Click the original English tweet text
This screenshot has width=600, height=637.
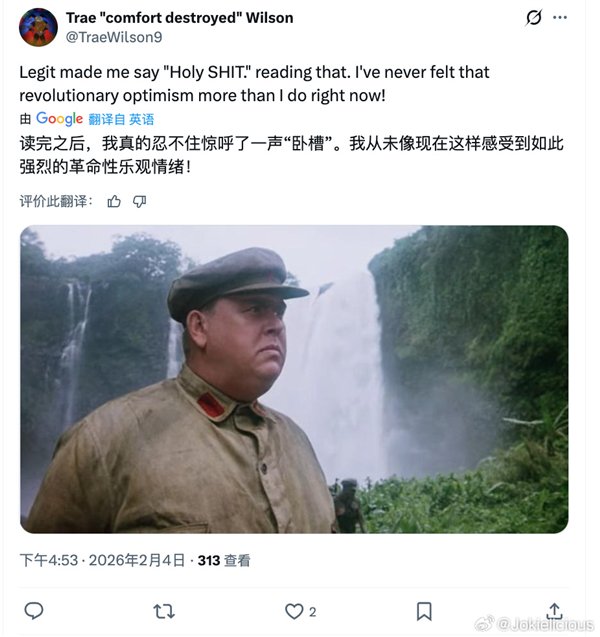coord(254,84)
